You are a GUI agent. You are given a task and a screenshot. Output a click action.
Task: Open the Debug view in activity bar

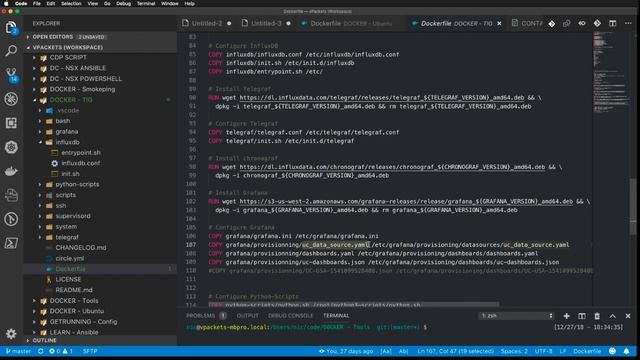(11, 99)
